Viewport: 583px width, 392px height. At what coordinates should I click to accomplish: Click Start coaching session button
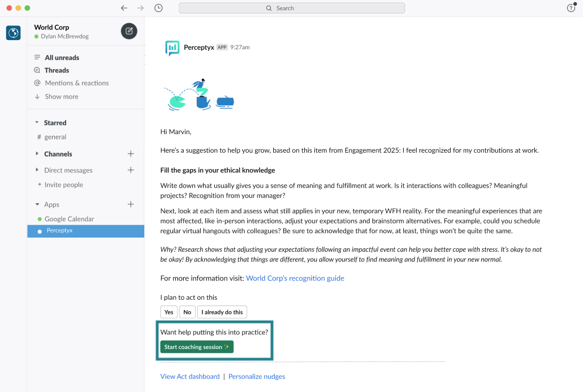[197, 347]
